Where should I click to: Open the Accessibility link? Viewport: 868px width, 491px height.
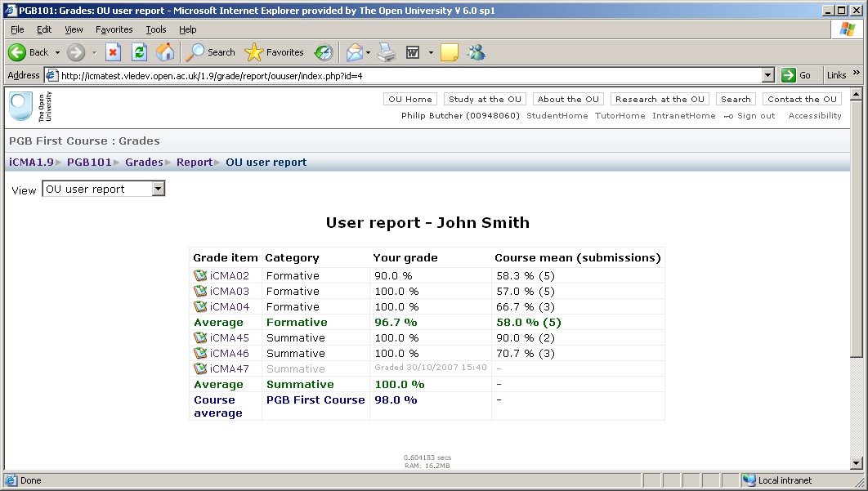(x=815, y=115)
